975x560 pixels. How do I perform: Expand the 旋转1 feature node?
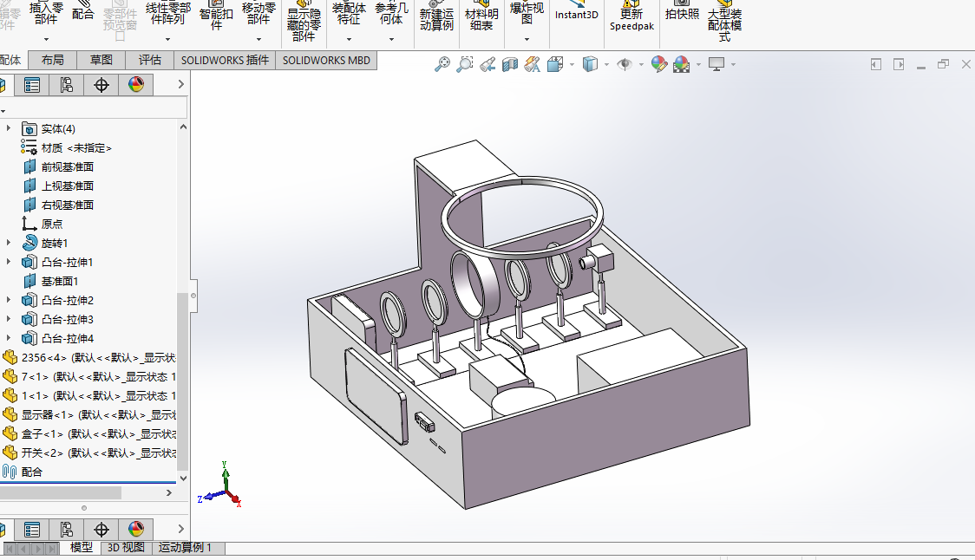(10, 243)
